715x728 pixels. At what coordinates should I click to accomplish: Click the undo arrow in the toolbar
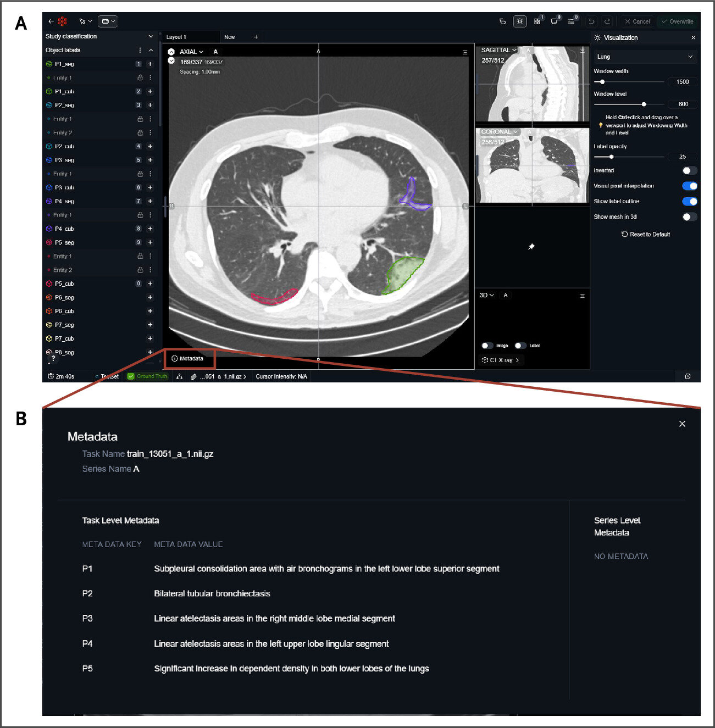pyautogui.click(x=591, y=21)
